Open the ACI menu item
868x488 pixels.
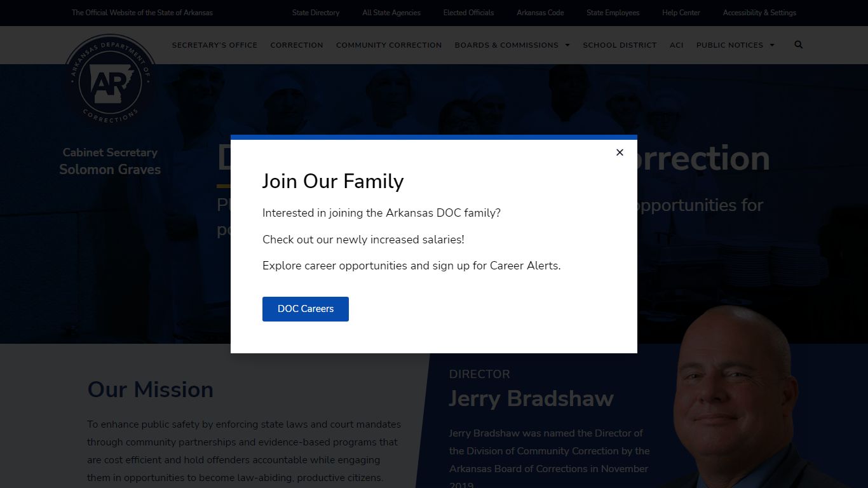point(677,45)
